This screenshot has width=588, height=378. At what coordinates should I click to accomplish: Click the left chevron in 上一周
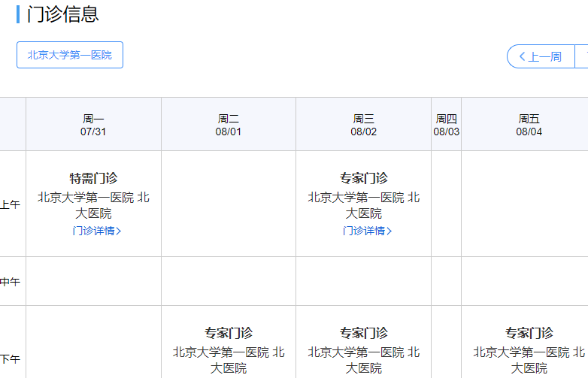pyautogui.click(x=522, y=56)
